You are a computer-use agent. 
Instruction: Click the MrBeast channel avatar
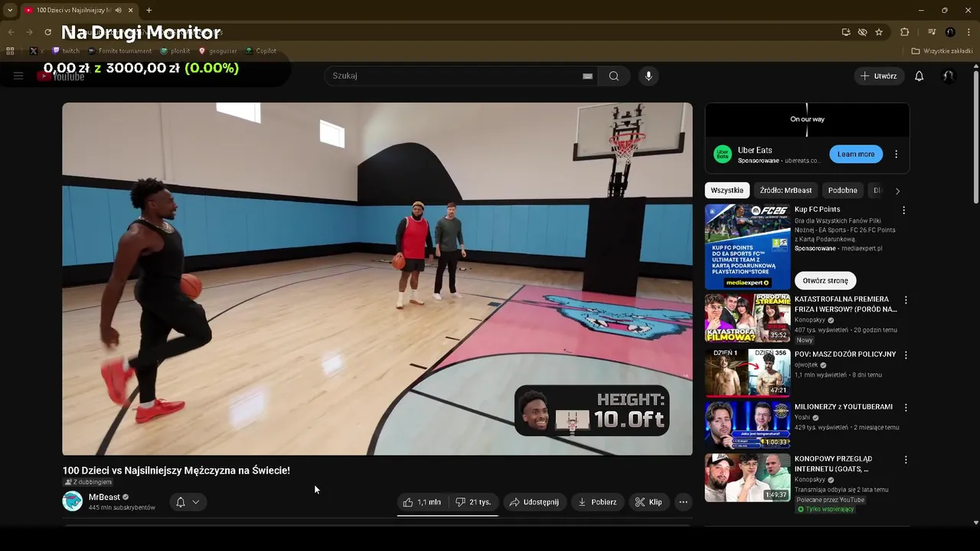(x=72, y=501)
